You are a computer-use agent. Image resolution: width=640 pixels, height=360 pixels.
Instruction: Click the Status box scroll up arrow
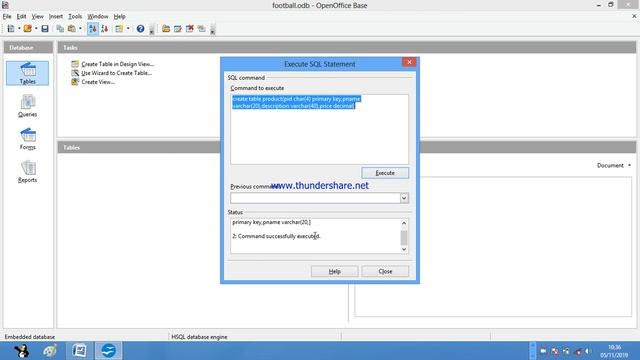click(x=404, y=223)
